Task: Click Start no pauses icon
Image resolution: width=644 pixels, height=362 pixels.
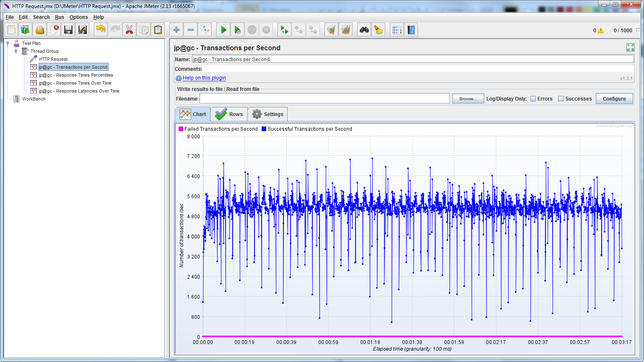Action: click(x=238, y=30)
